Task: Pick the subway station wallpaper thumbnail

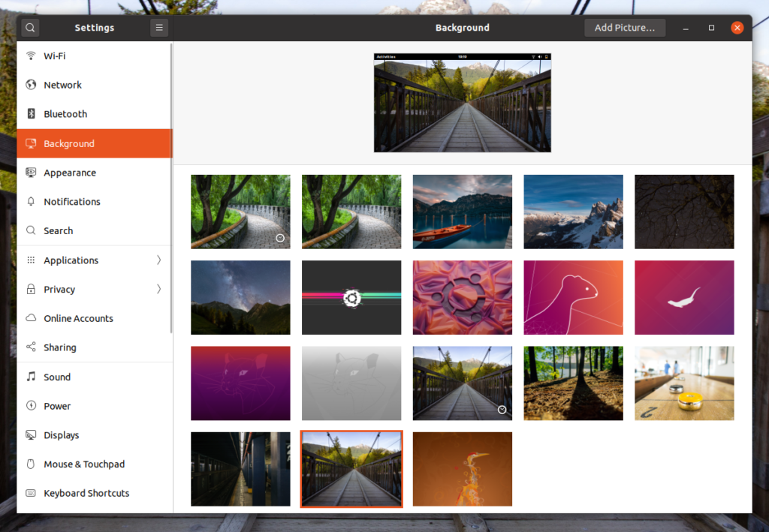Action: (x=240, y=468)
